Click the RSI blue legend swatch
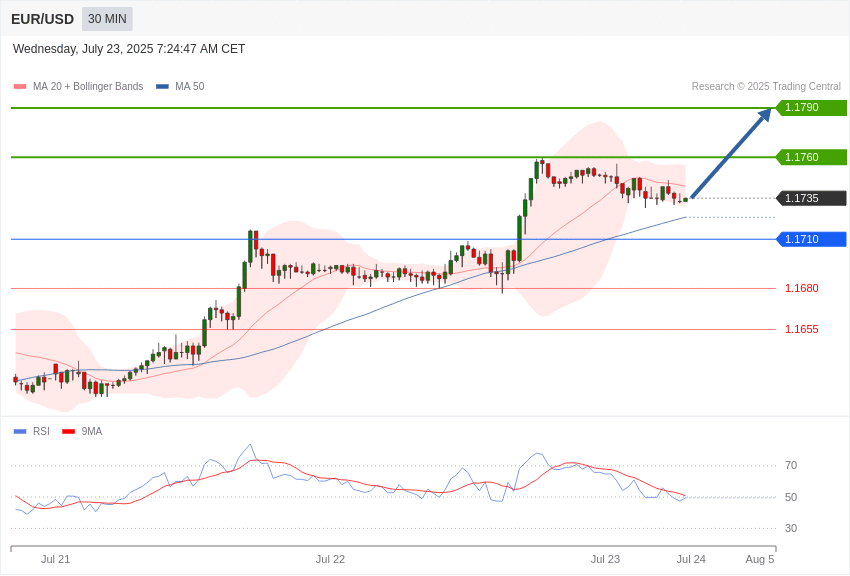This screenshot has height=576, width=850. (20, 431)
